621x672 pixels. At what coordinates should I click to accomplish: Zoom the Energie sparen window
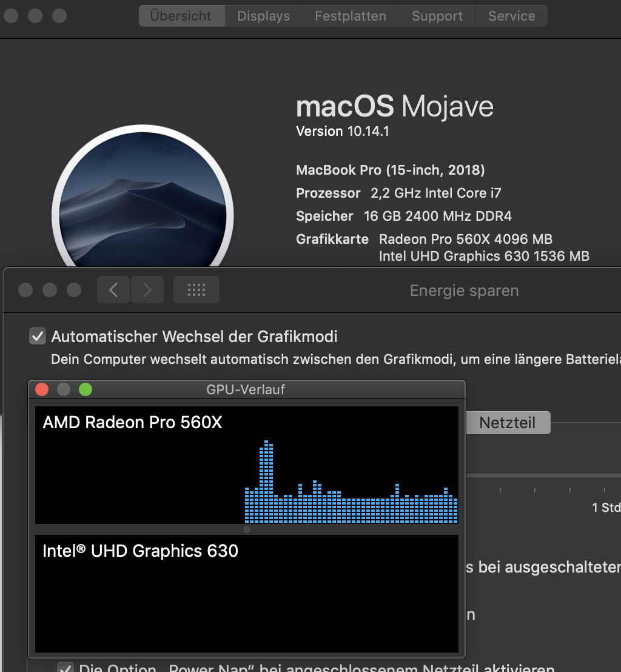[74, 290]
